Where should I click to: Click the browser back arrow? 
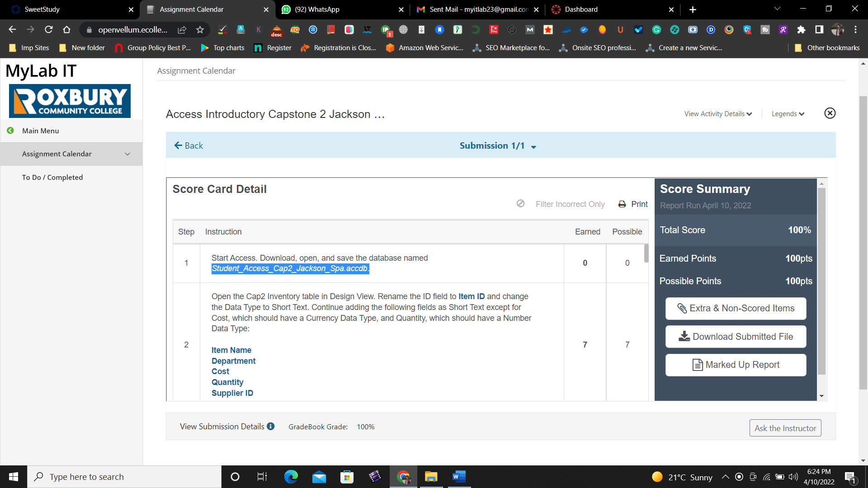12,29
